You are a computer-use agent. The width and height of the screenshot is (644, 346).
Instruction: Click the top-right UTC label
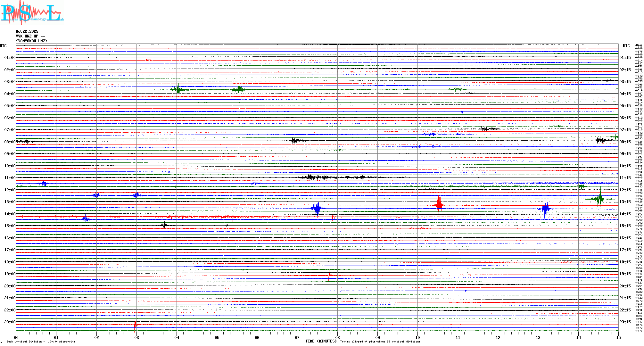(x=626, y=46)
